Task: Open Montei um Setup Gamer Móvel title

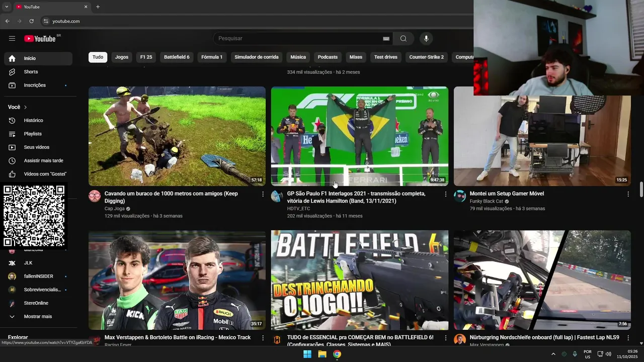Action: [x=507, y=194]
